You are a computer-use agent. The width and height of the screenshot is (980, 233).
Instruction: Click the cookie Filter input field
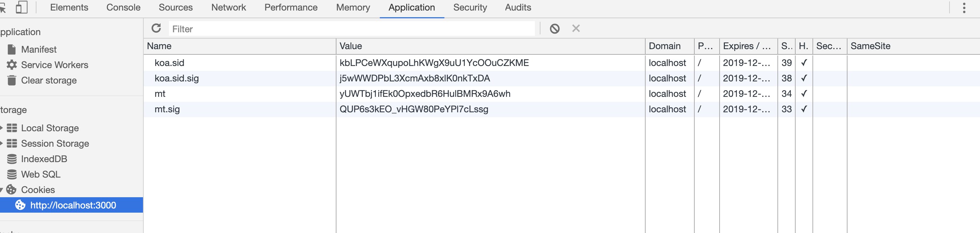(352, 29)
